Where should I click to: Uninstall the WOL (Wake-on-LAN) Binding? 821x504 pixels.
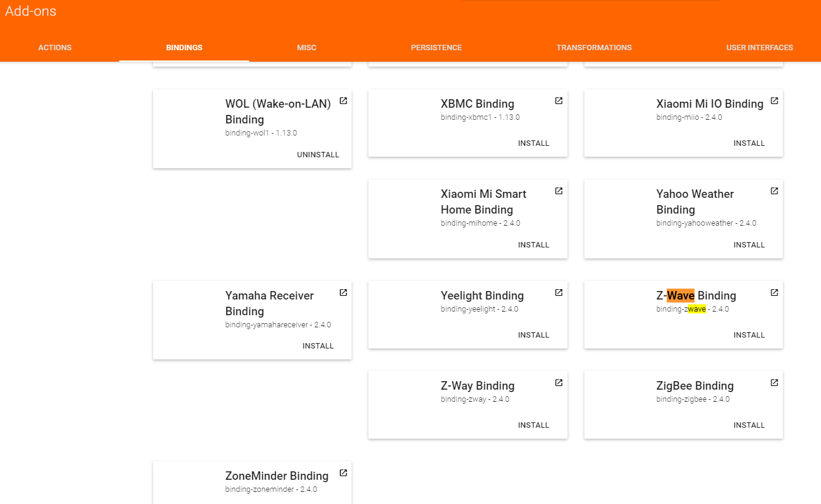(318, 155)
